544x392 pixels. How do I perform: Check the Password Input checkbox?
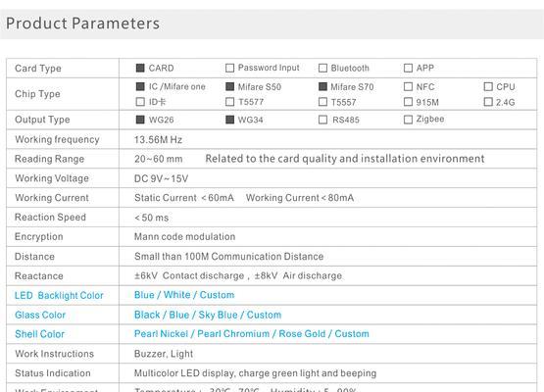tap(229, 68)
